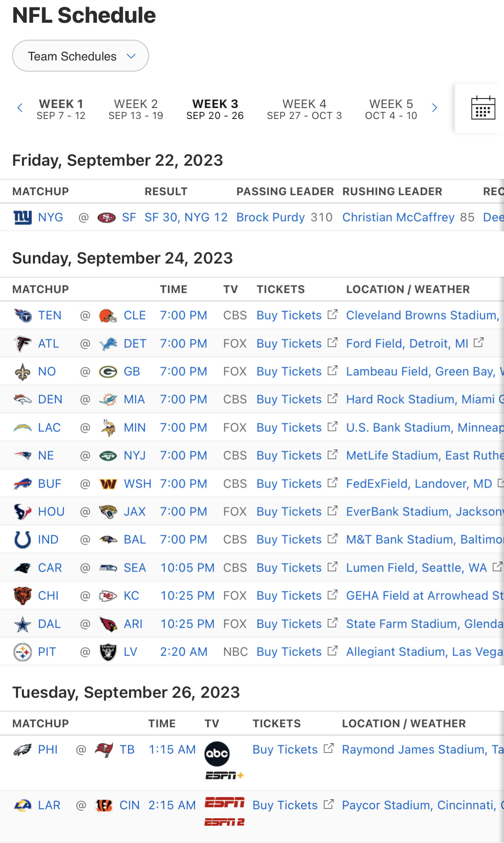Image resolution: width=504 pixels, height=843 pixels.
Task: Open the SF 30, NYG 12 result
Action: (186, 217)
